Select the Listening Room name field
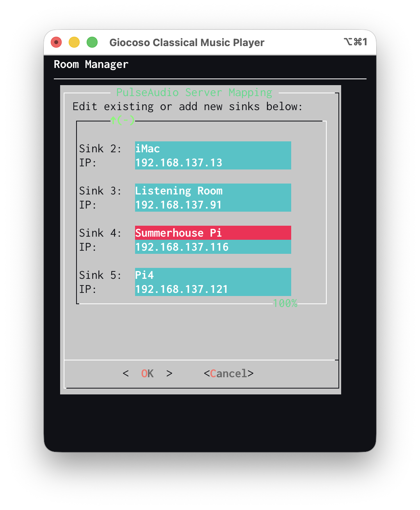The image size is (420, 510). pos(213,191)
